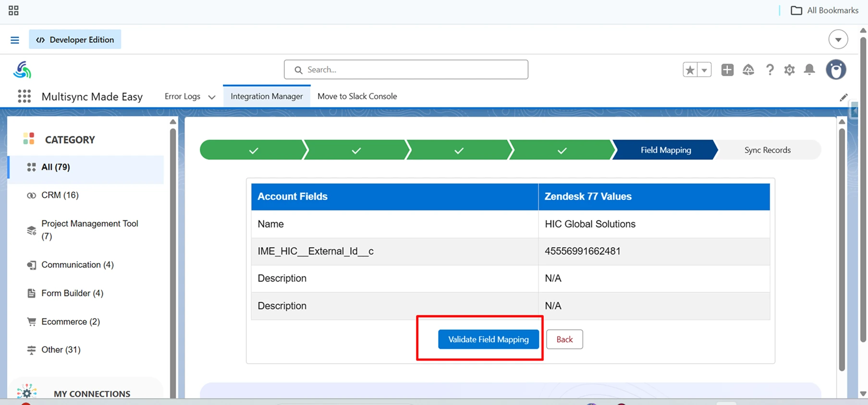
Task: Click the IME_HIC__External_Id__c field cell
Action: coord(394,251)
